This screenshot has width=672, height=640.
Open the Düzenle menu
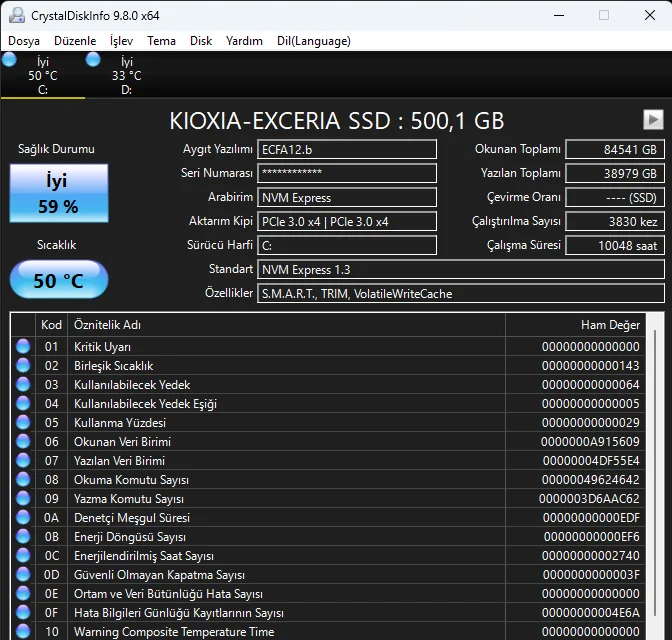click(75, 41)
